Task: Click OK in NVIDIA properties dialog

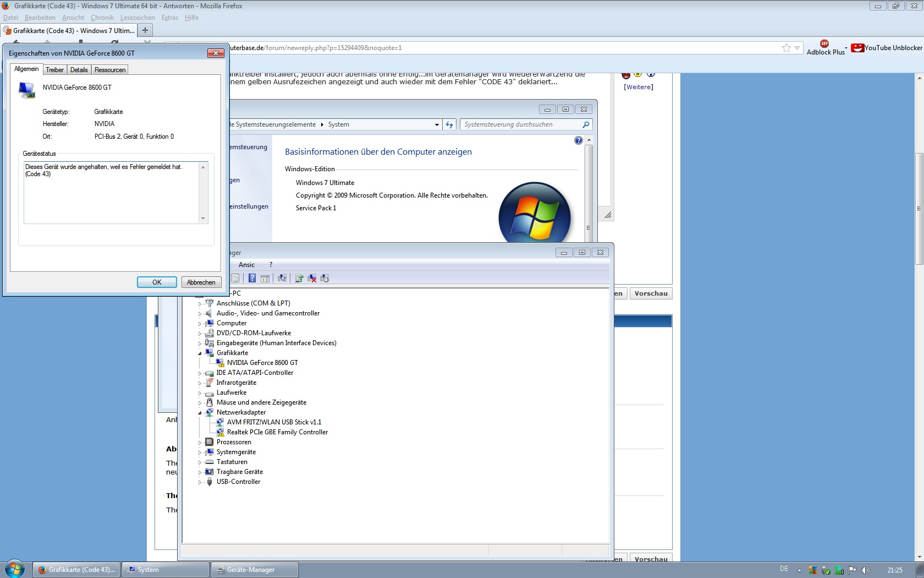Action: [x=157, y=282]
